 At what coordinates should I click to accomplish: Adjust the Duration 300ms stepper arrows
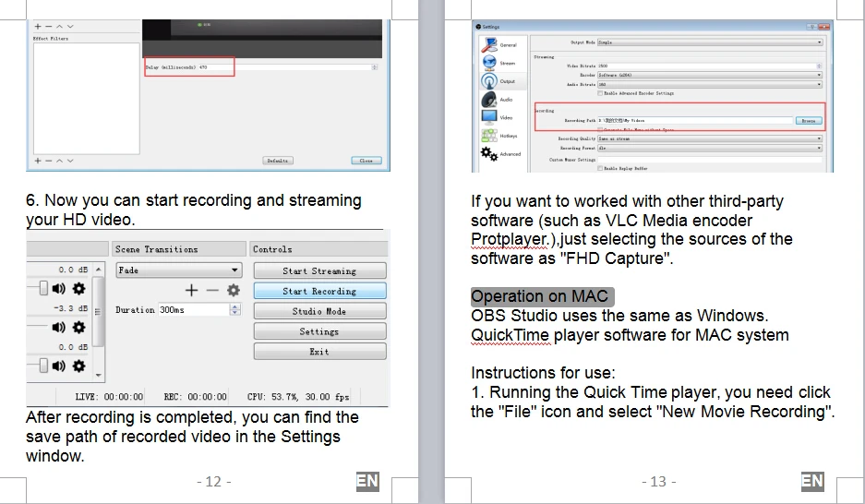[x=235, y=310]
